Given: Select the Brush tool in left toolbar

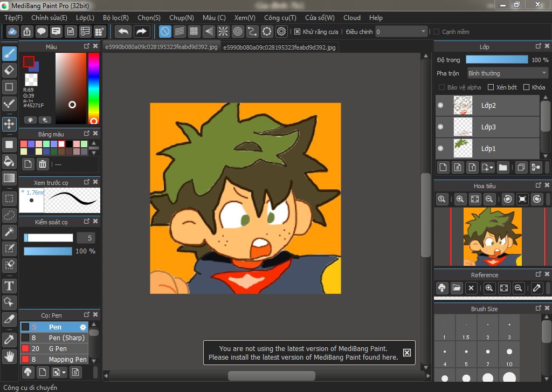Looking at the screenshot, I should pyautogui.click(x=10, y=53).
